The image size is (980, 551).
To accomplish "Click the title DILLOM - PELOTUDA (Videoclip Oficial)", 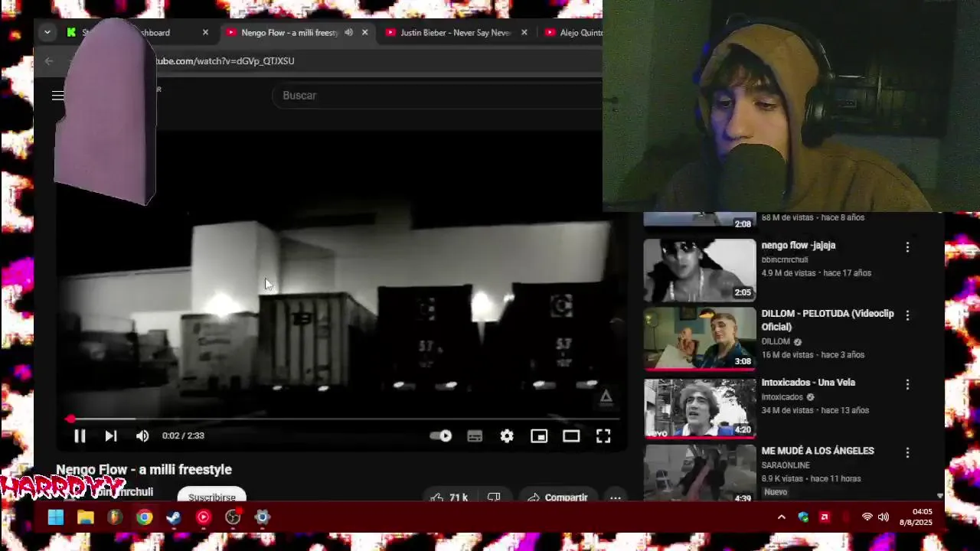I will [828, 320].
